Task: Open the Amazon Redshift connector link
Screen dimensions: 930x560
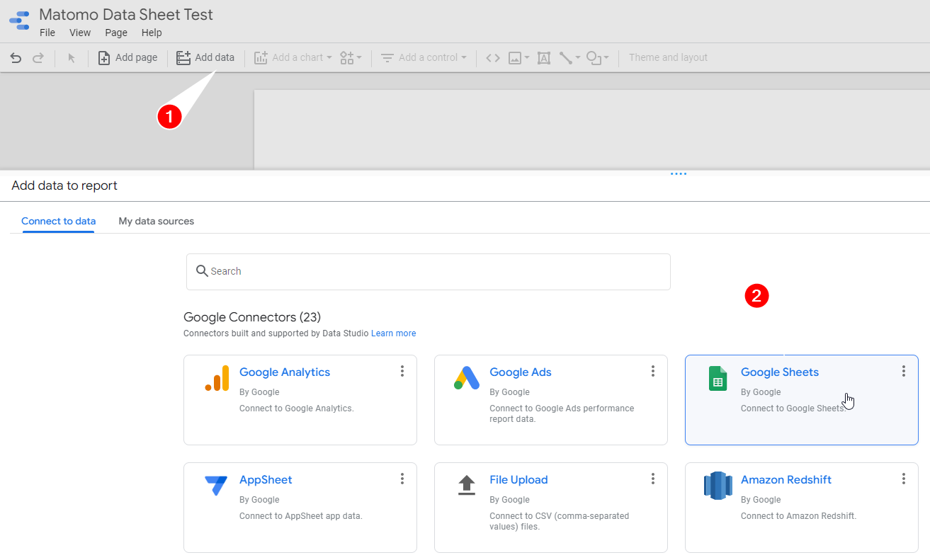Action: click(x=786, y=480)
